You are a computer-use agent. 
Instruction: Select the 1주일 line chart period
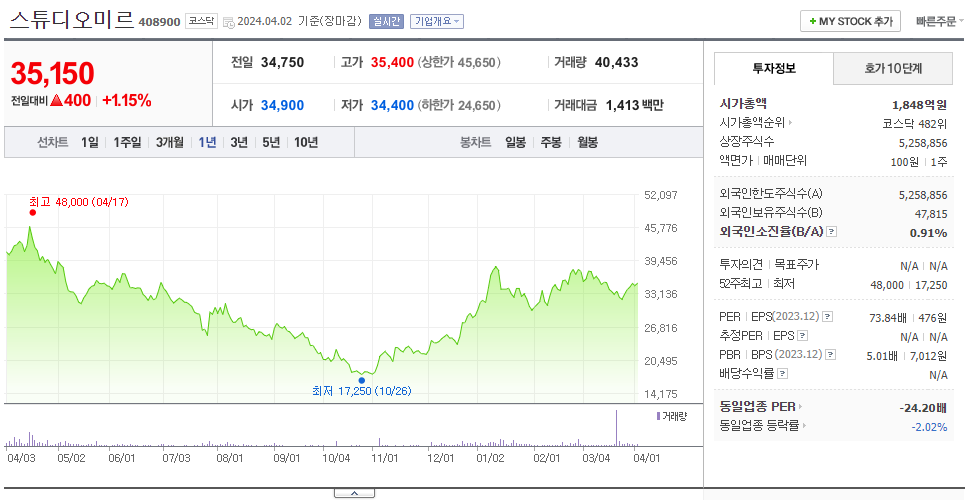point(127,143)
